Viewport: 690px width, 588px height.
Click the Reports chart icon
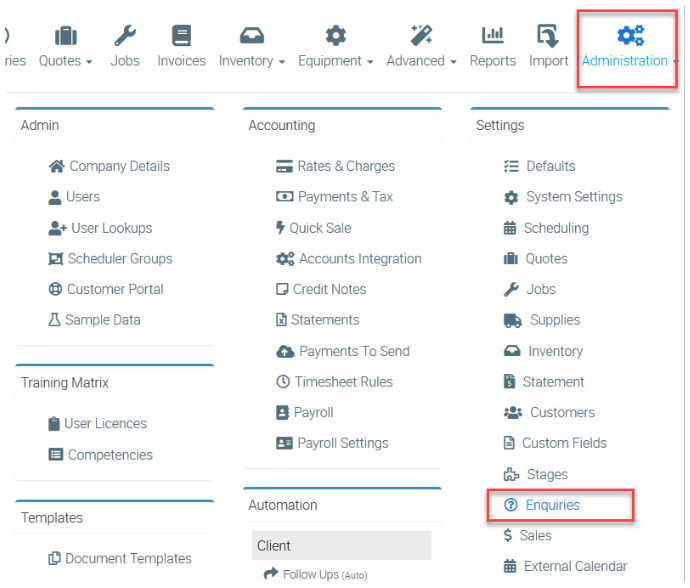click(492, 37)
